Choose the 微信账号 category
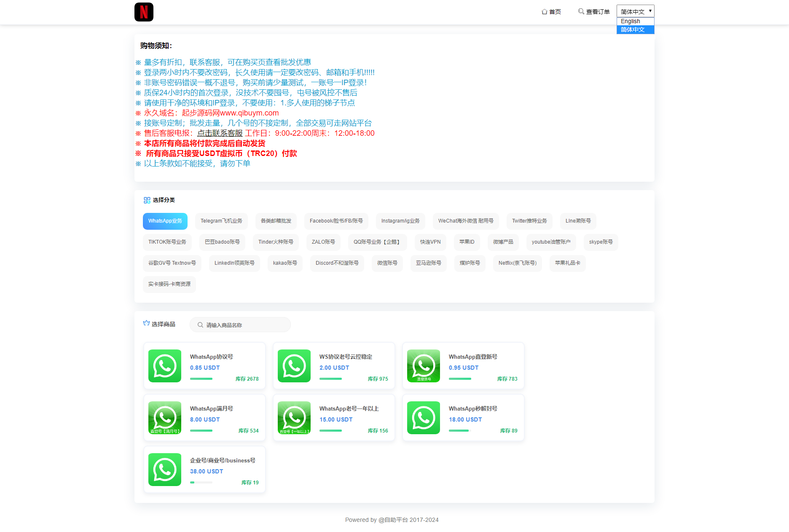Image resolution: width=789 pixels, height=532 pixels. pos(387,263)
